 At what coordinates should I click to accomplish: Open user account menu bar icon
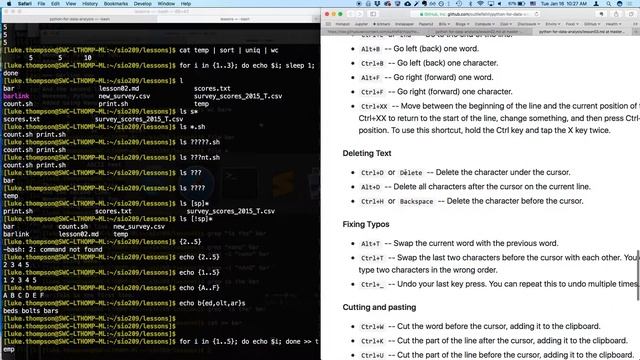596,4
